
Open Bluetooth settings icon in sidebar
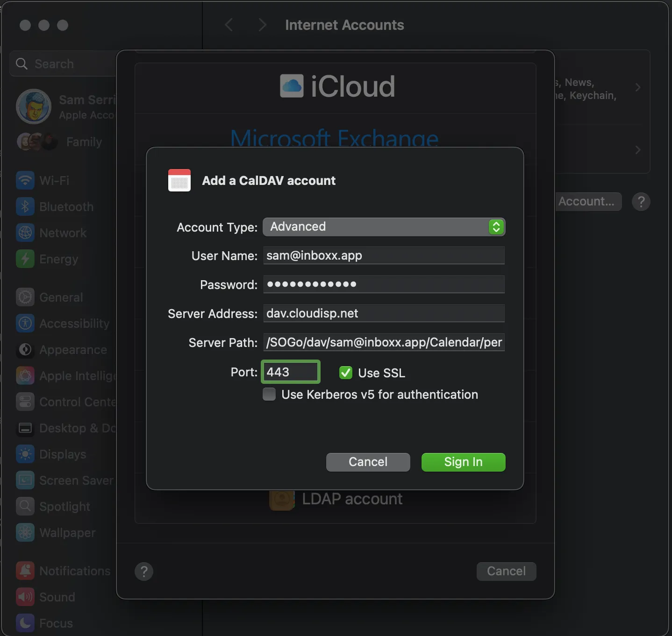pyautogui.click(x=25, y=206)
